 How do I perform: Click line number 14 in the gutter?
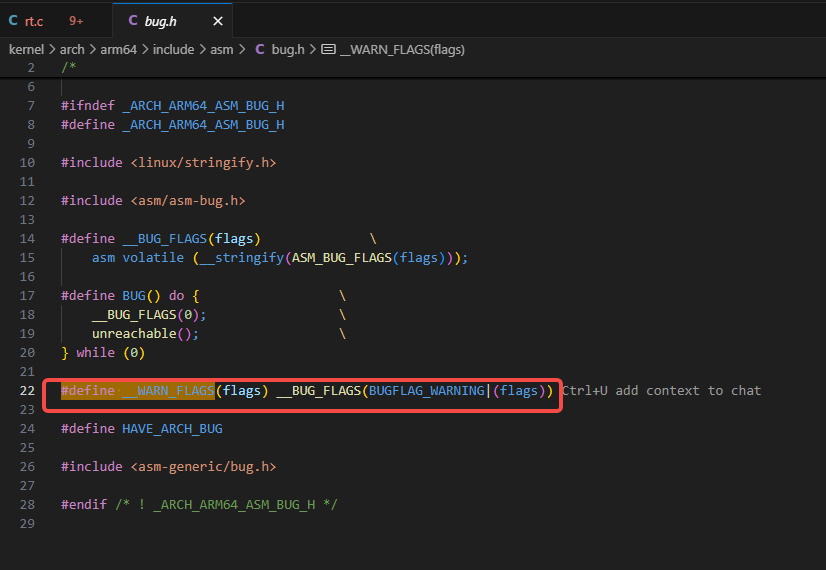coord(27,239)
